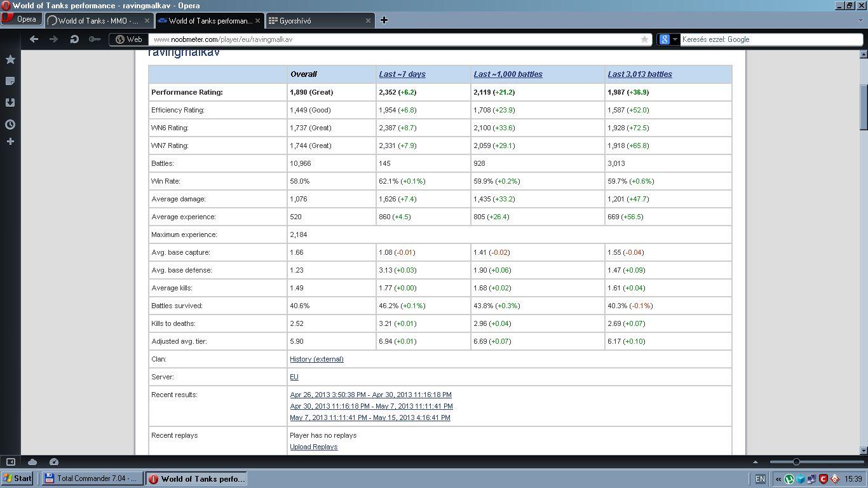Sort by Last ~7 days column
The image size is (868, 488).
[x=402, y=74]
